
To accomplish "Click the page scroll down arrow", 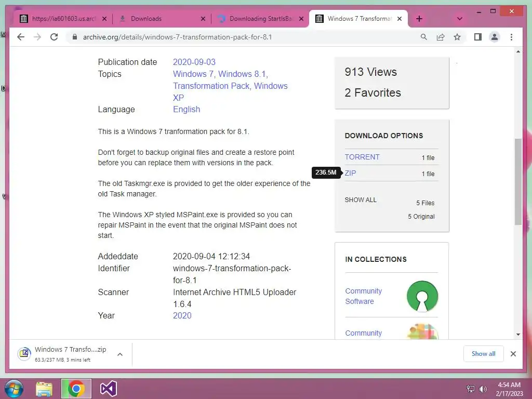I will pyautogui.click(x=518, y=335).
